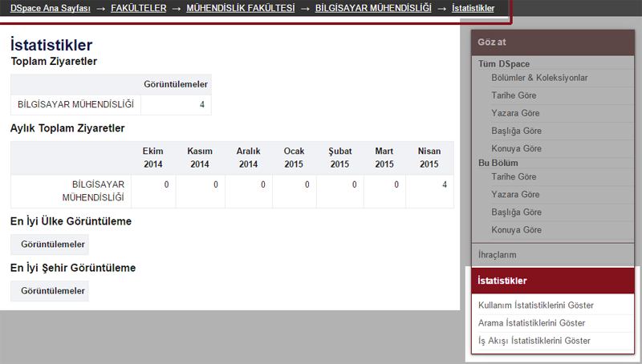Click Nisan 2015 column header

coord(429,157)
